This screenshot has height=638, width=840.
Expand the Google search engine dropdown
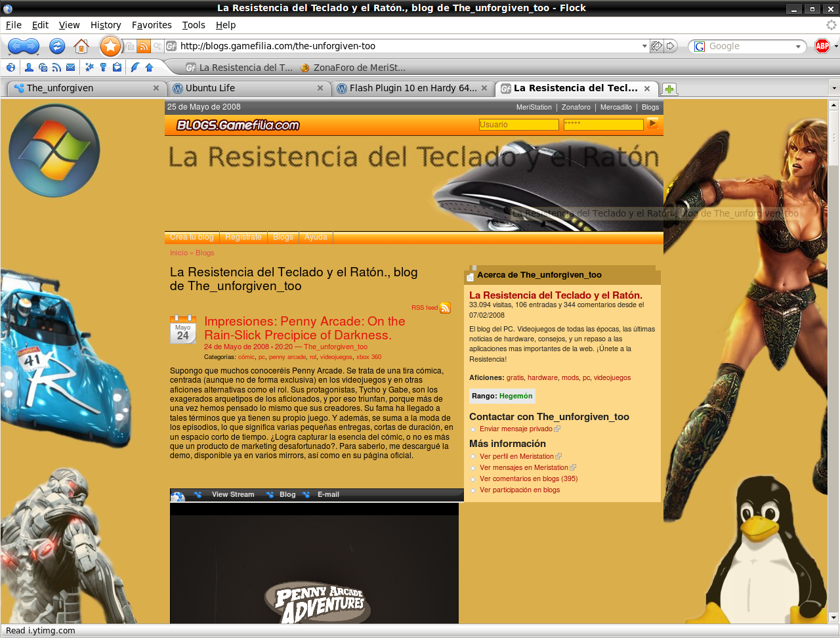[x=798, y=46]
